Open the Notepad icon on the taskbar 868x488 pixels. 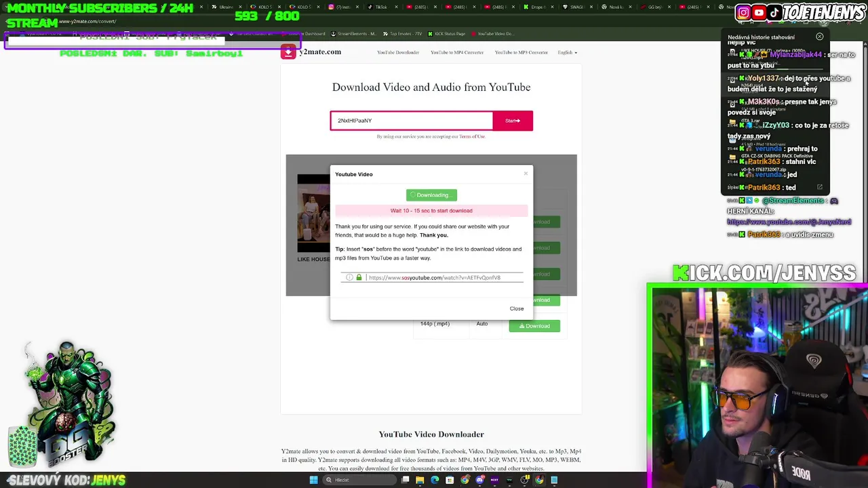[x=554, y=480]
